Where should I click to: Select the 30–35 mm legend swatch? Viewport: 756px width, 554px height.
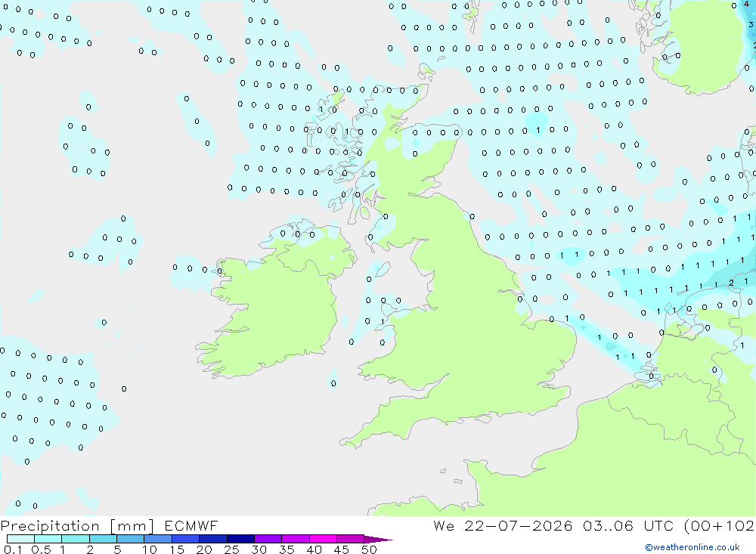pos(268,539)
